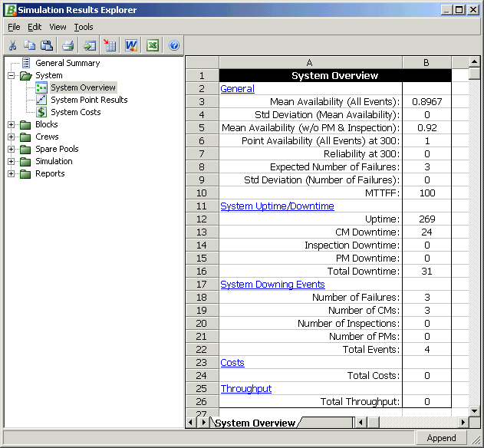Select Total Downtime value 31 cell
Image resolution: width=484 pixels, height=448 pixels.
(x=427, y=271)
